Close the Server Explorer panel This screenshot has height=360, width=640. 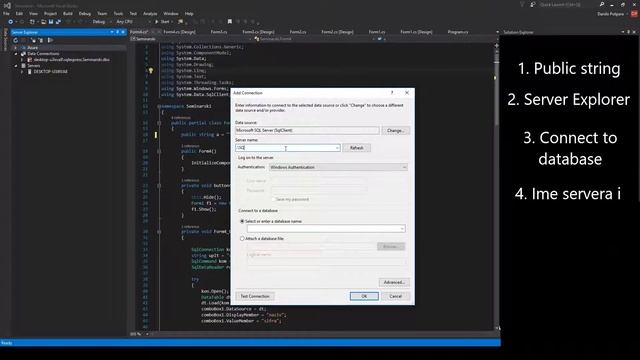[123, 32]
